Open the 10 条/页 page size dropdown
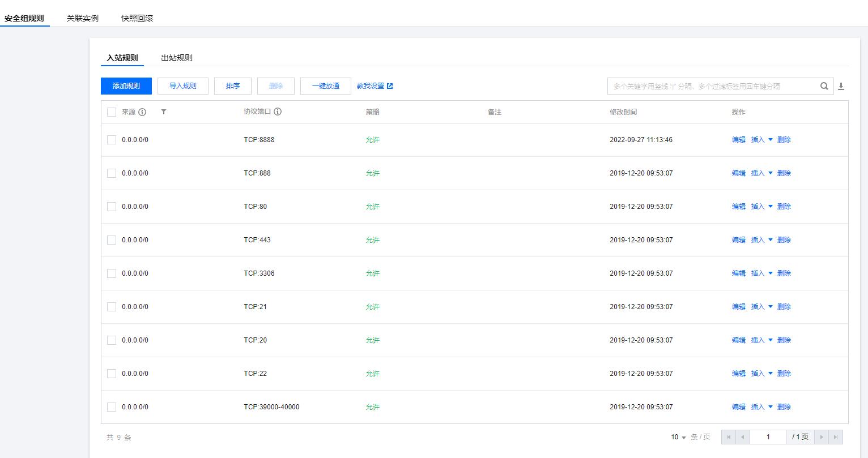The height and width of the screenshot is (458, 868). tap(679, 437)
